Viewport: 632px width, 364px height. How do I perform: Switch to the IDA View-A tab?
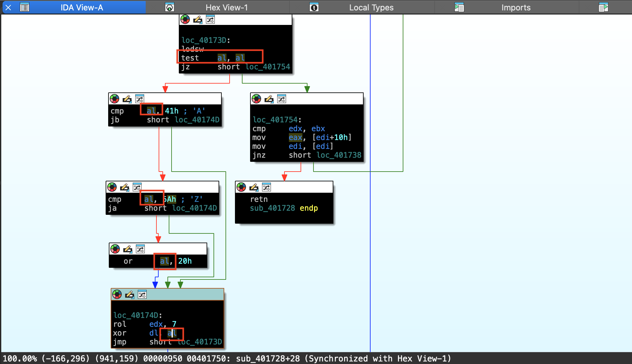pyautogui.click(x=82, y=8)
